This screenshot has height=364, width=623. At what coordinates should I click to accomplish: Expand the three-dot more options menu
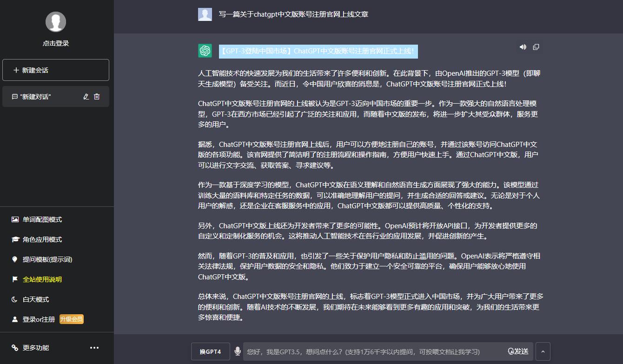coord(94,348)
